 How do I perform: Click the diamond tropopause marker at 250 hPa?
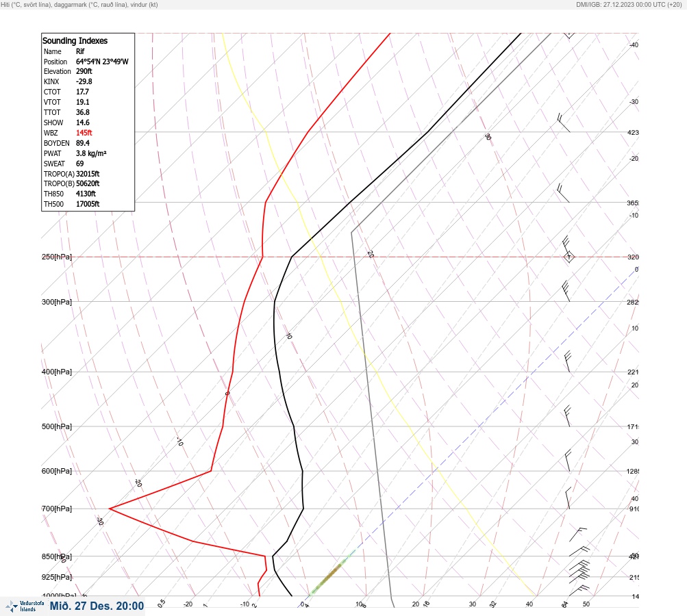tap(569, 257)
